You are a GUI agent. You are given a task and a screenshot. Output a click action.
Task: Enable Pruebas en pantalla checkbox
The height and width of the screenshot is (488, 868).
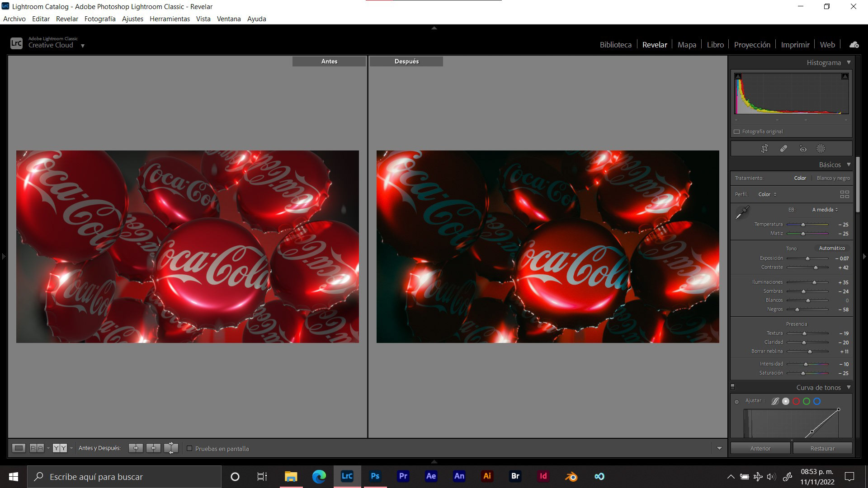tap(189, 449)
